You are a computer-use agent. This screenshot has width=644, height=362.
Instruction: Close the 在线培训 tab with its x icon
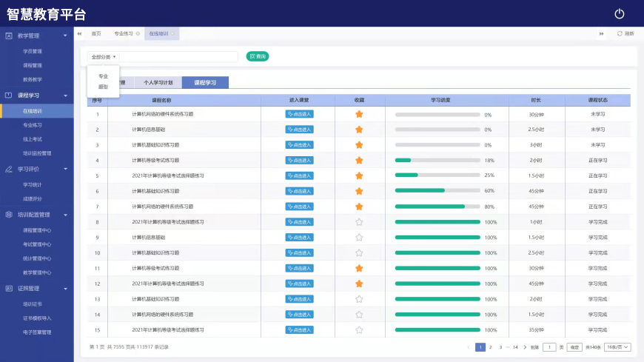click(172, 34)
